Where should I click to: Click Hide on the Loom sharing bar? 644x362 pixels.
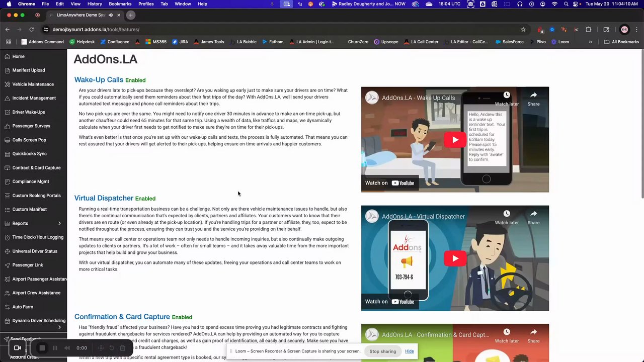410,351
